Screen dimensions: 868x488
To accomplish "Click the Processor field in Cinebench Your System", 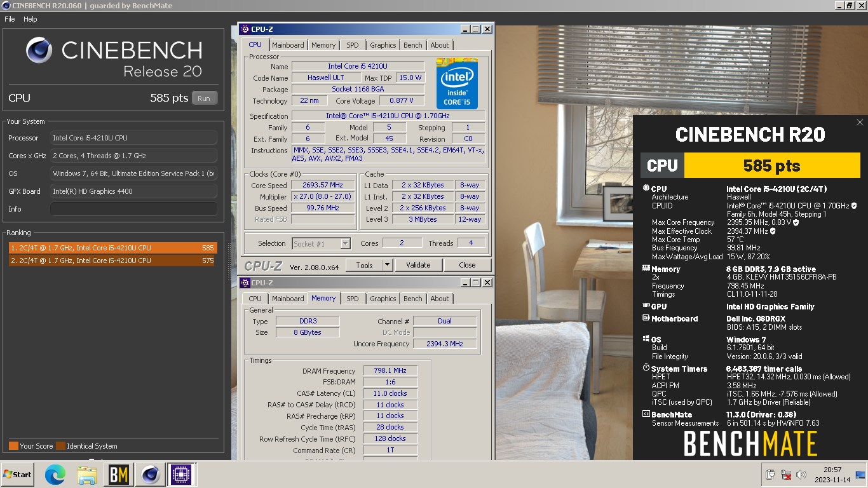I will 133,138.
